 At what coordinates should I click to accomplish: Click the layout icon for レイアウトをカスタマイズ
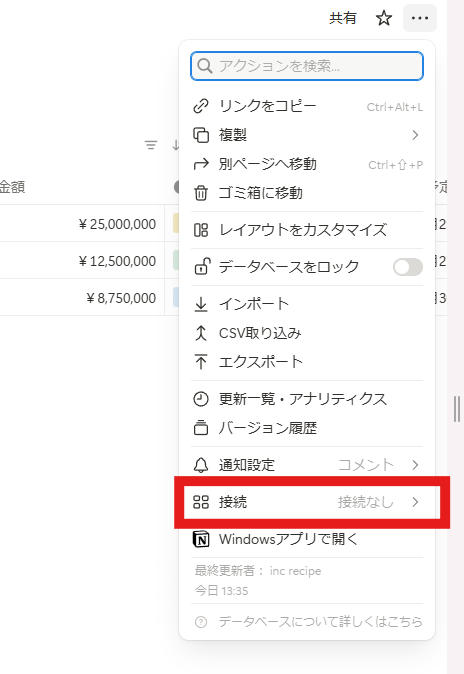pyautogui.click(x=201, y=230)
